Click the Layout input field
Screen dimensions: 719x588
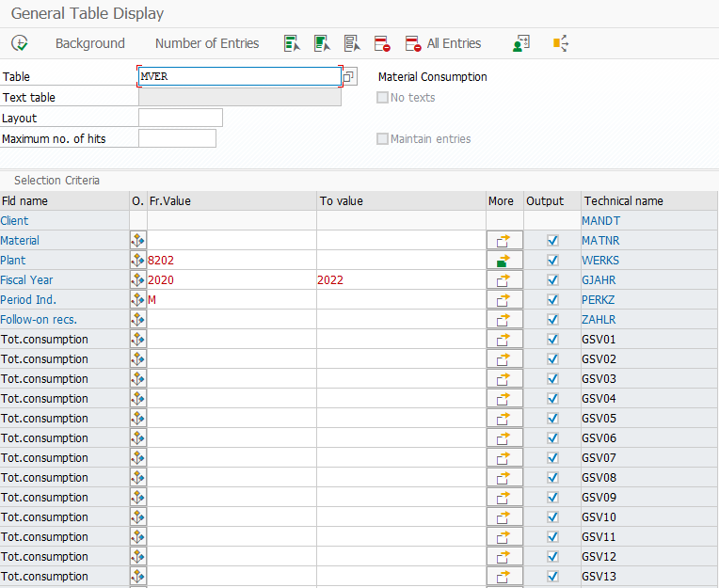tap(180, 118)
